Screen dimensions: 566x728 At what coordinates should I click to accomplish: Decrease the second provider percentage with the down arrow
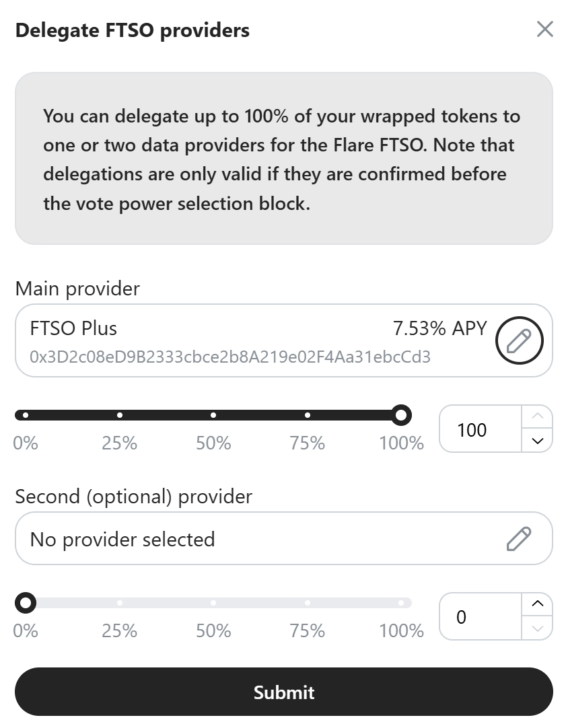[537, 628]
